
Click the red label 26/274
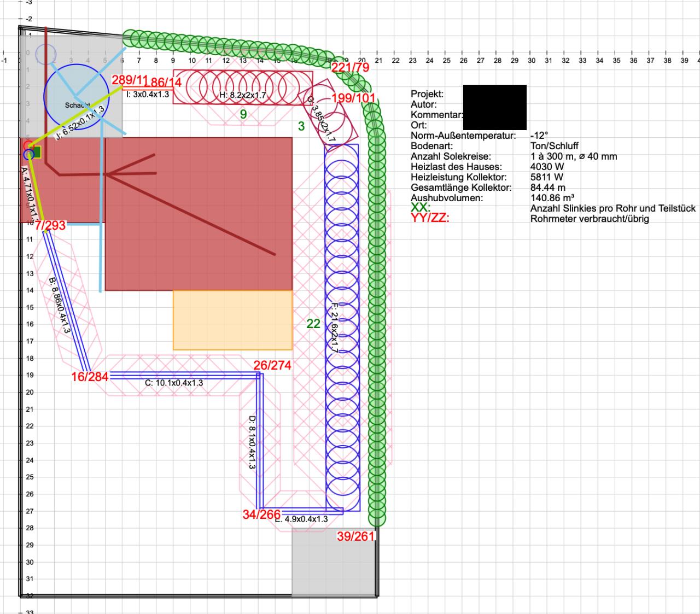pyautogui.click(x=272, y=365)
